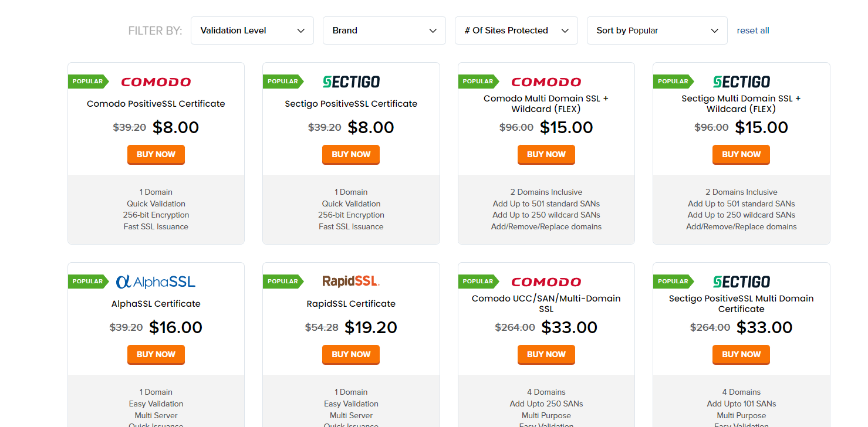Click the AlphaSSL logo
This screenshot has height=427, width=868.
(156, 282)
